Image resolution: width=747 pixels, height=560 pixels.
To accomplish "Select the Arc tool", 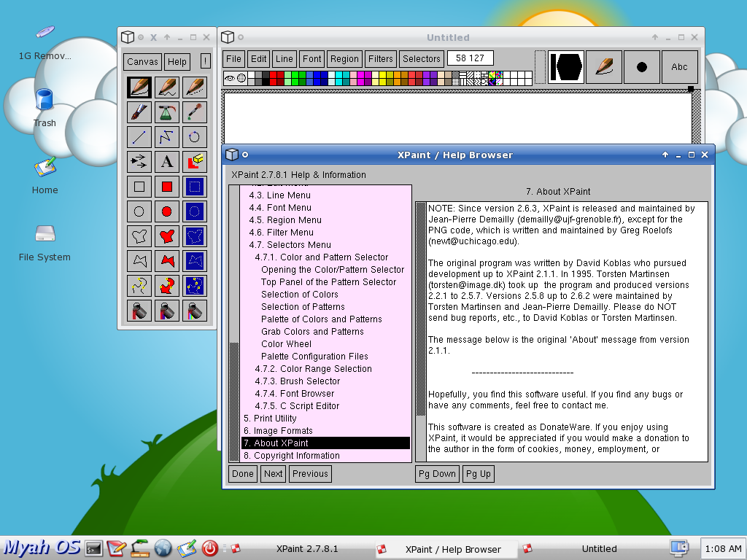I will (x=194, y=137).
